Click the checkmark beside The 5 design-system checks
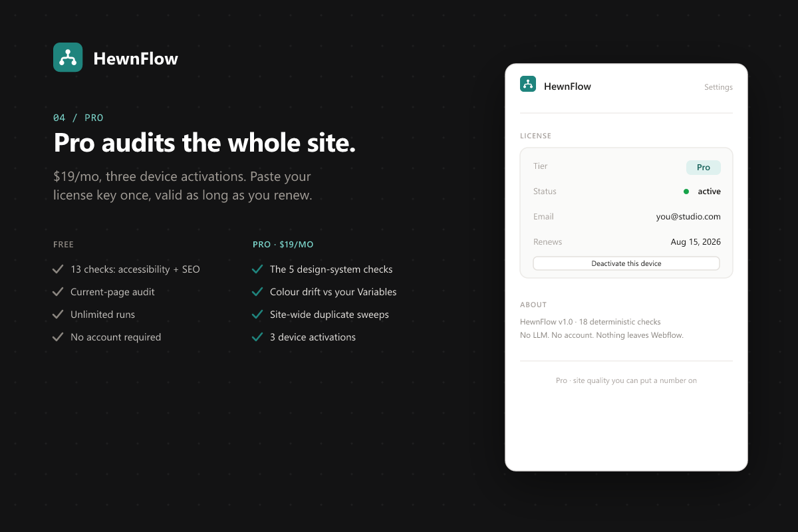The width and height of the screenshot is (798, 532). coord(257,269)
